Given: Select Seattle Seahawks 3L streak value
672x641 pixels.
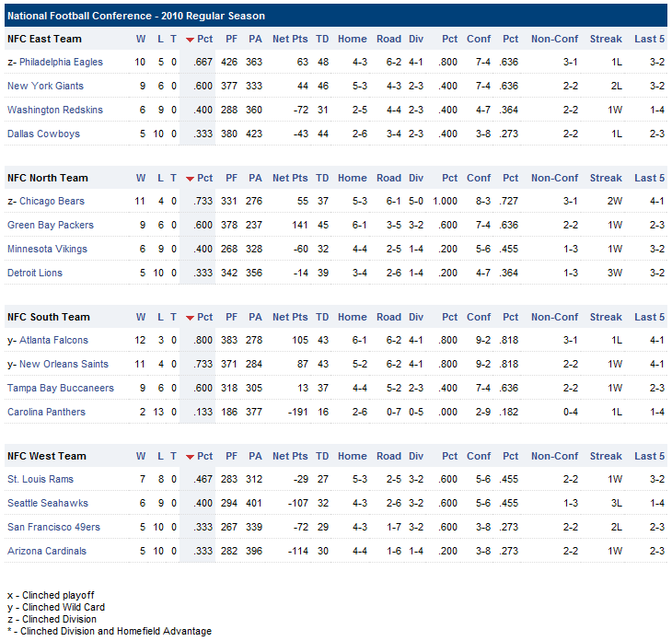Looking at the screenshot, I should 616,503.
